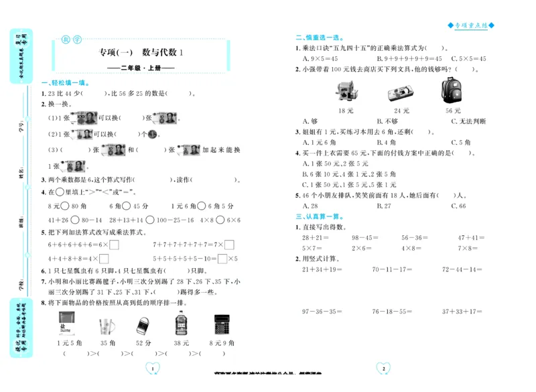Click the 52 分 eraser illustration
The image size is (536, 392).
(x=143, y=325)
